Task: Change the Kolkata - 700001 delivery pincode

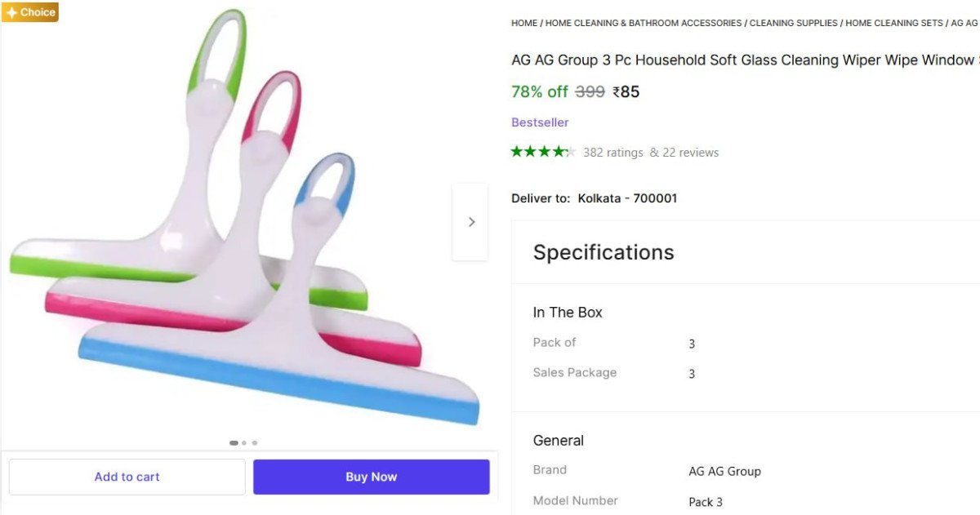Action: [x=627, y=198]
